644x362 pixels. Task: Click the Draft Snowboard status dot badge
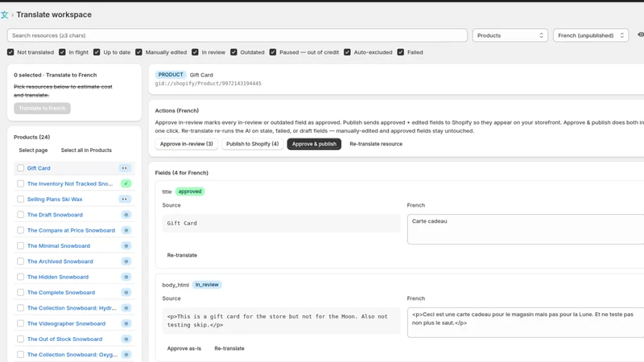[126, 215]
